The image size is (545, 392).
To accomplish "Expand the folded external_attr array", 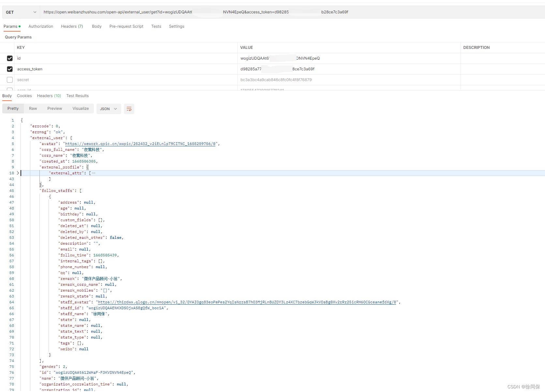I will pos(18,173).
